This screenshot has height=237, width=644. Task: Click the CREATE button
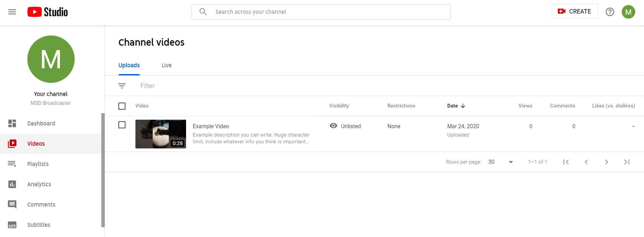tap(575, 11)
